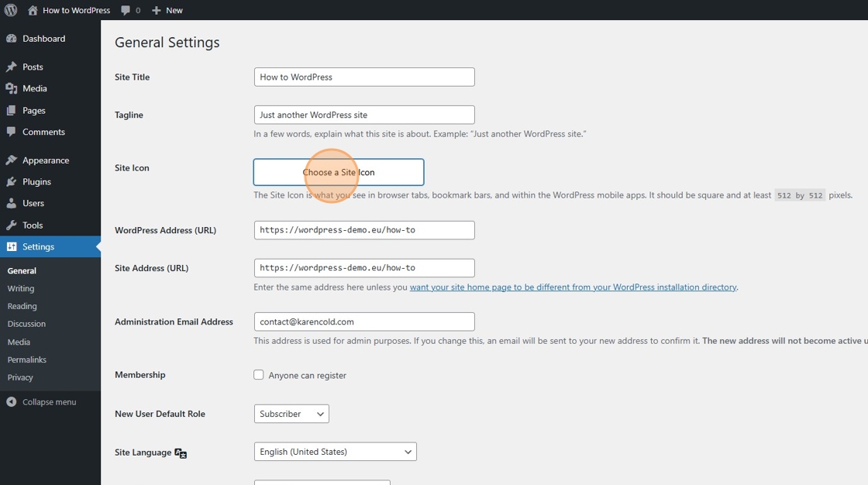
Task: Click the translation icon beside Site Language
Action: [181, 453]
